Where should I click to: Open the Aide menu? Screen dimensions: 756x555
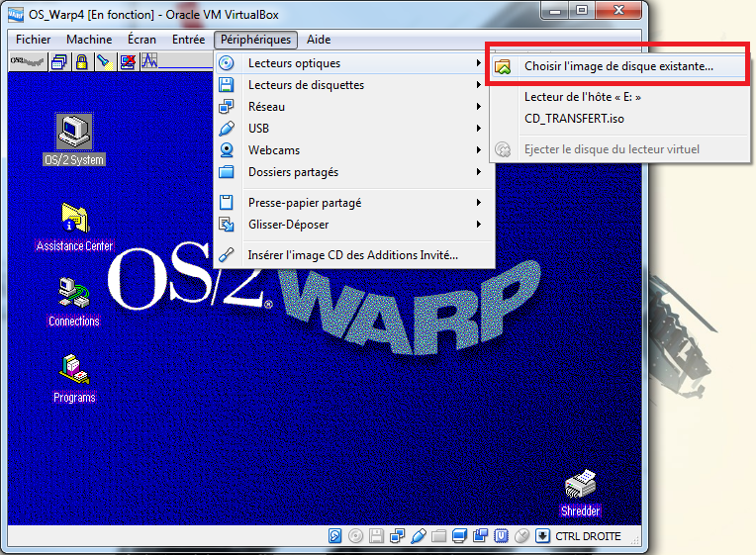(x=319, y=40)
